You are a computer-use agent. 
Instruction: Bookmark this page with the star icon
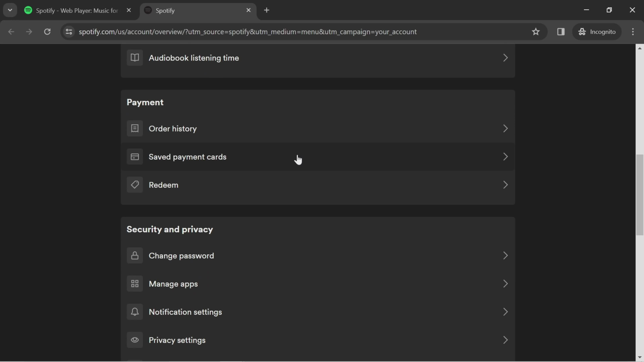click(x=535, y=32)
